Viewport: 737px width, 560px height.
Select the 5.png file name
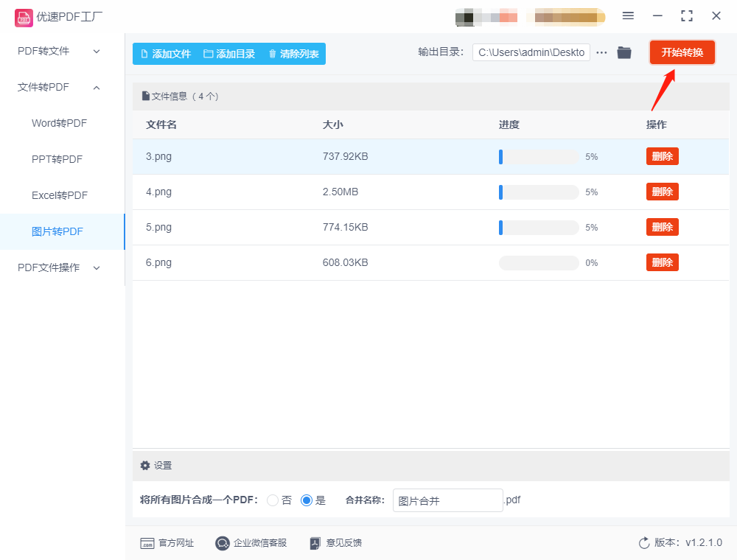(158, 228)
